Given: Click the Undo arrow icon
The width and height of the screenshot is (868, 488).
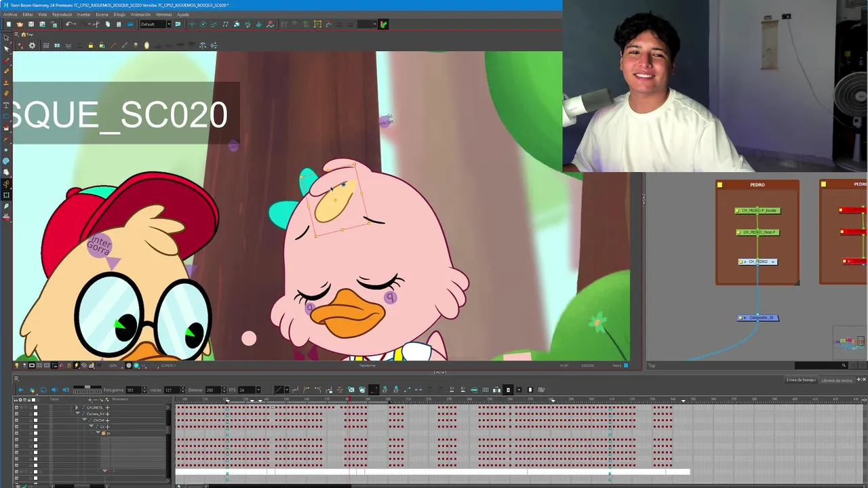Looking at the screenshot, I should pyautogui.click(x=68, y=24).
